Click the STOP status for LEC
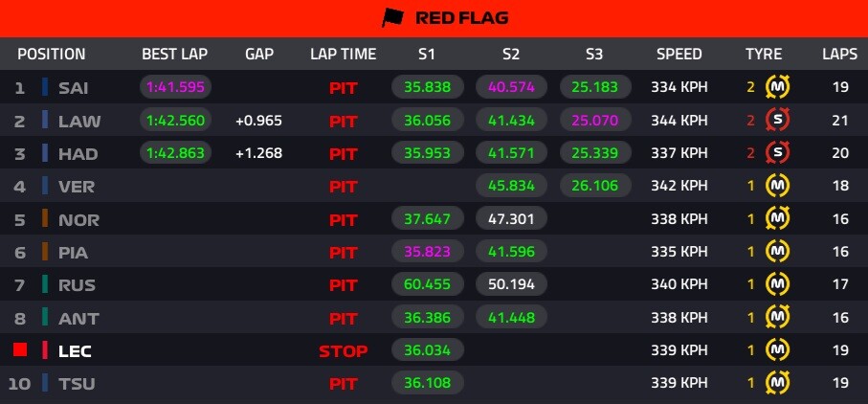The image size is (868, 404). [x=343, y=351]
